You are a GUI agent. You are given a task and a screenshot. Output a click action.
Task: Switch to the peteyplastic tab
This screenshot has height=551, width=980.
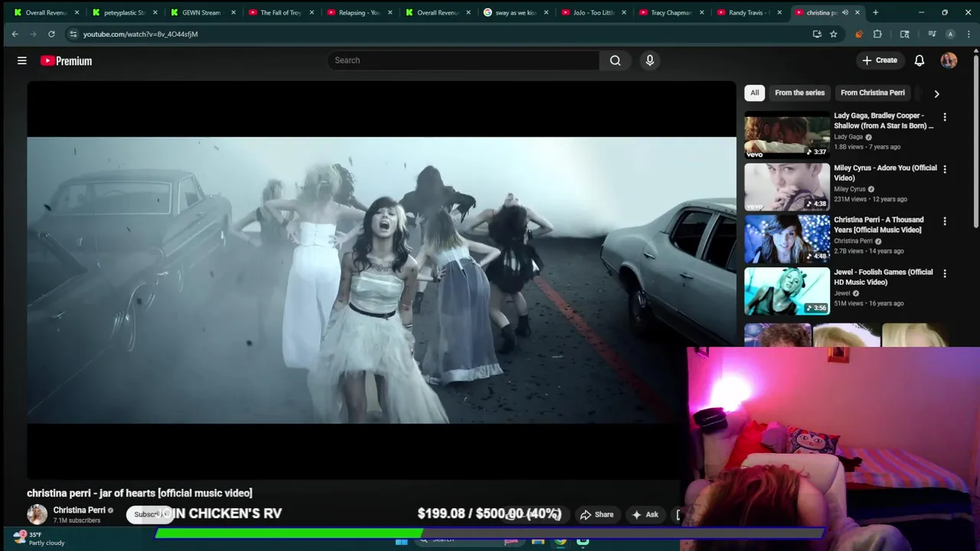click(x=126, y=12)
